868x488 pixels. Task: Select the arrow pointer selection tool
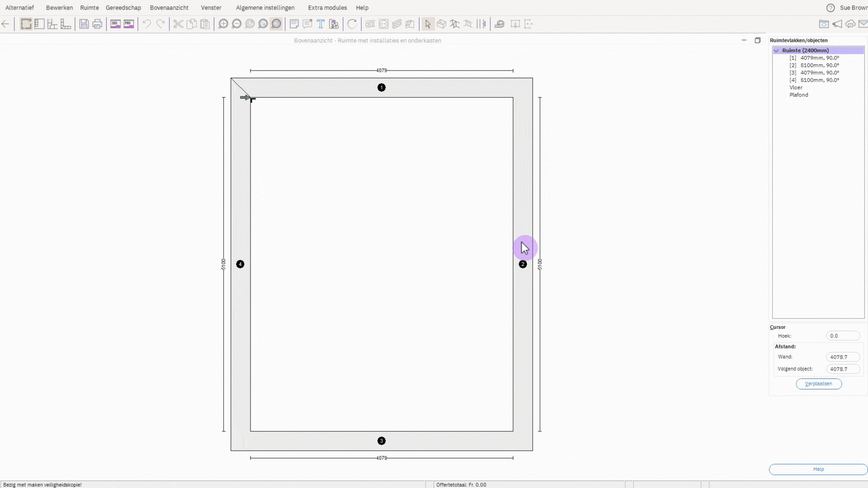click(x=428, y=24)
